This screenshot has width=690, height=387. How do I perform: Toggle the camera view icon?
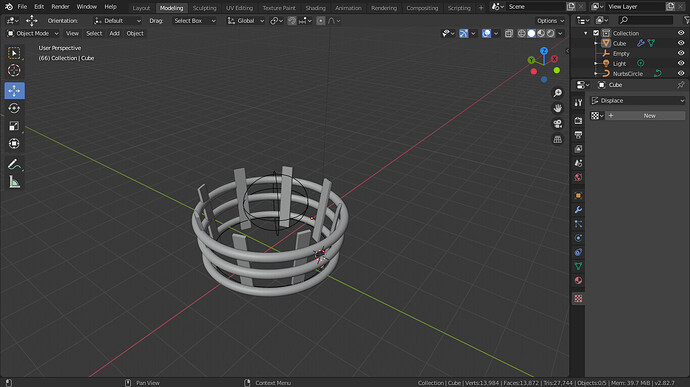(x=558, y=124)
